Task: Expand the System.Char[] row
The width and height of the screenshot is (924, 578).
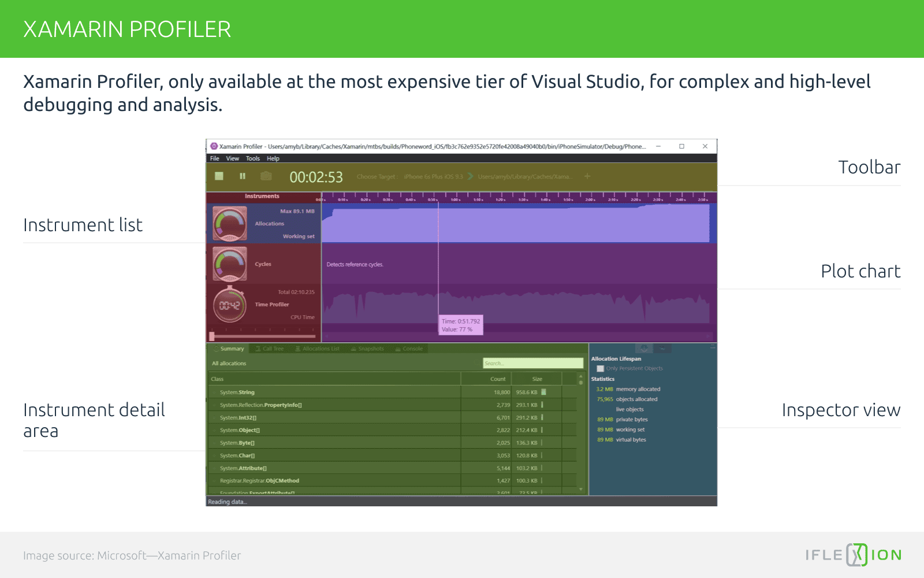Action: pos(214,455)
